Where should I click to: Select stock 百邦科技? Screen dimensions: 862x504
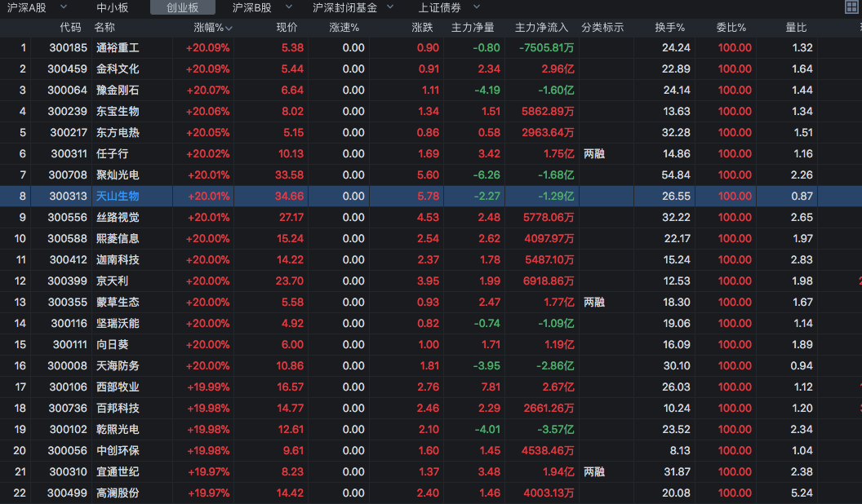tap(118, 409)
